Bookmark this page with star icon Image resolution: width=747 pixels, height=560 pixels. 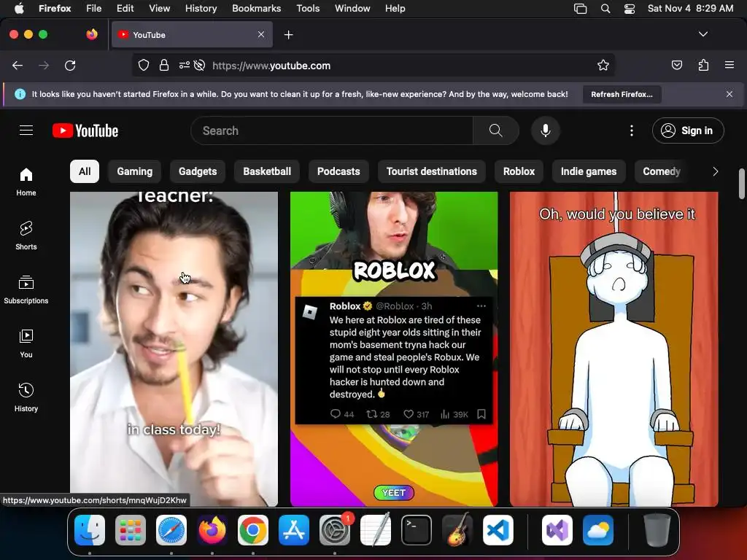point(603,66)
